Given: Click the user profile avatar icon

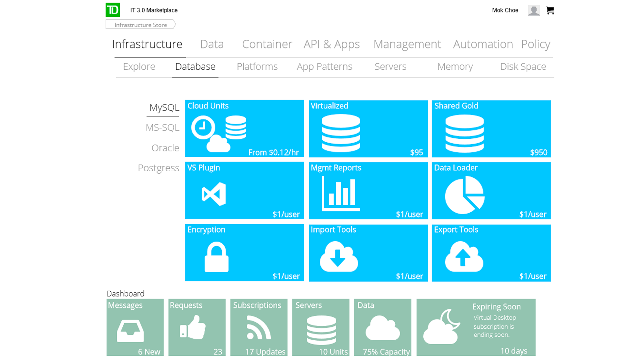Looking at the screenshot, I should (533, 11).
